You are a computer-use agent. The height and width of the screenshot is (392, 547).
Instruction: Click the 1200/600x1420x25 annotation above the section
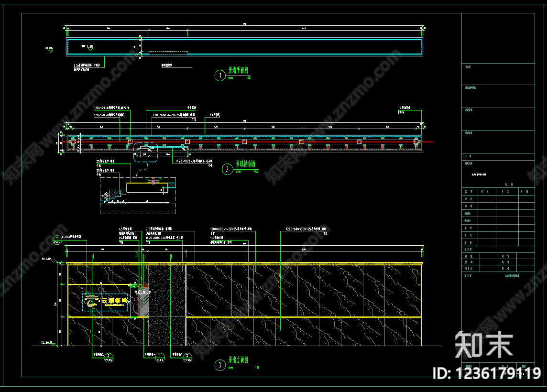click(x=174, y=115)
